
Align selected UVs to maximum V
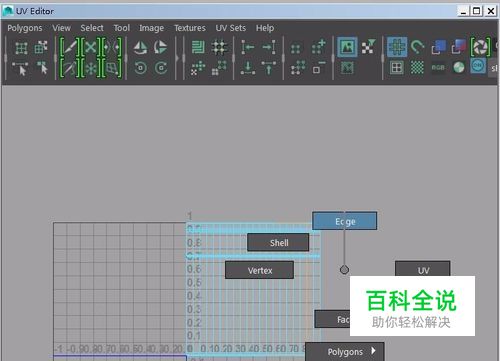(269, 68)
